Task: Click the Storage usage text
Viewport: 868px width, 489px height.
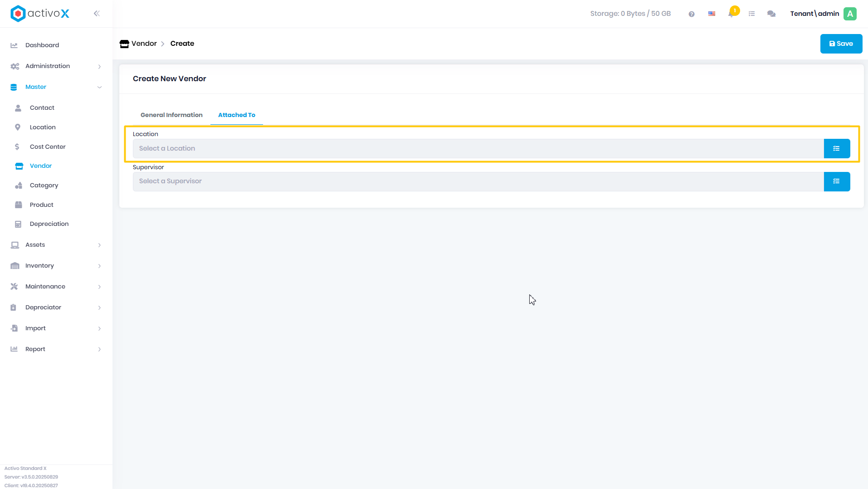Action: (x=630, y=14)
